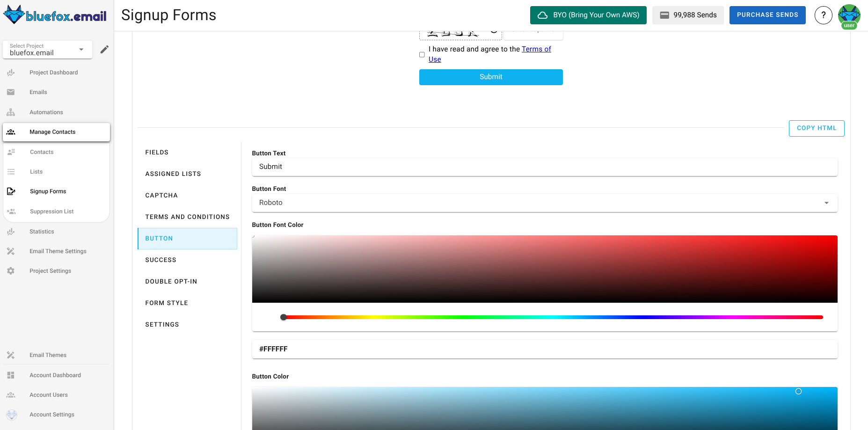The height and width of the screenshot is (430, 868).
Task: Open Email Theme Settings
Action: (11, 251)
